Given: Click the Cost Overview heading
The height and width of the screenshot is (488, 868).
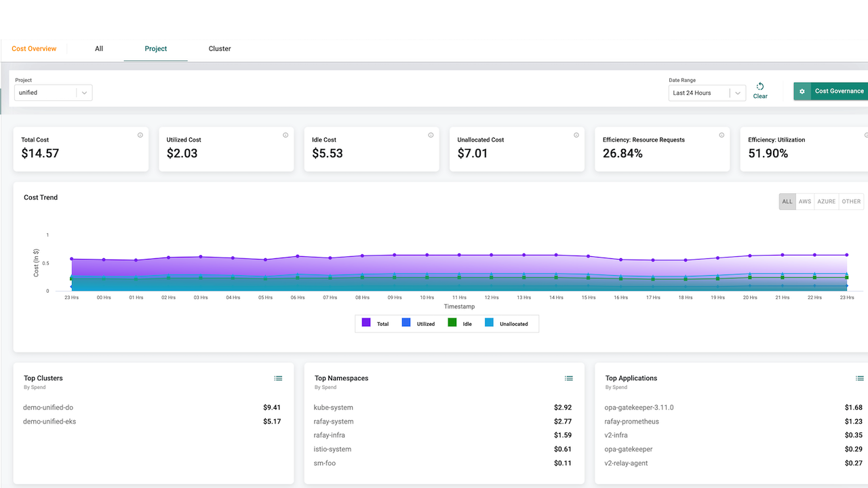Looking at the screenshot, I should click(34, 49).
